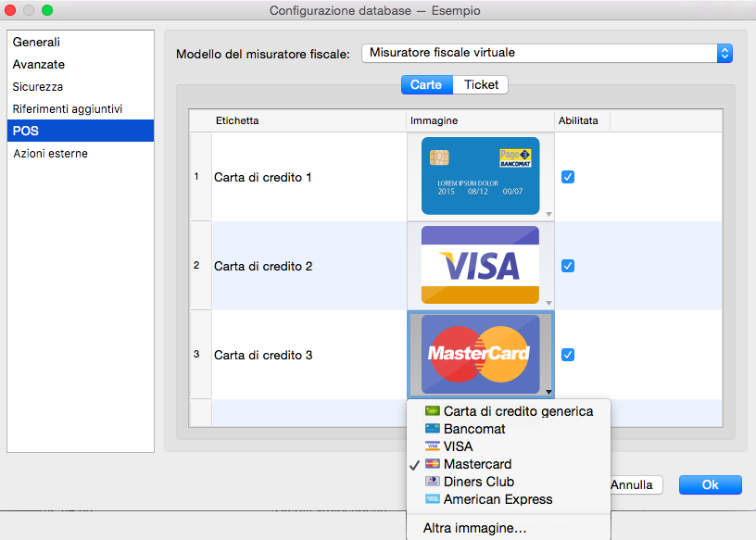756x540 pixels.
Task: Uncheck Abilitata for Carta di credito 2
Action: point(568,266)
